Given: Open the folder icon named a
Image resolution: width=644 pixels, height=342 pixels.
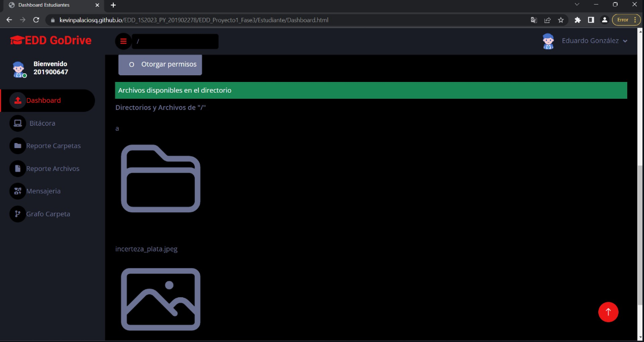Looking at the screenshot, I should [x=161, y=179].
